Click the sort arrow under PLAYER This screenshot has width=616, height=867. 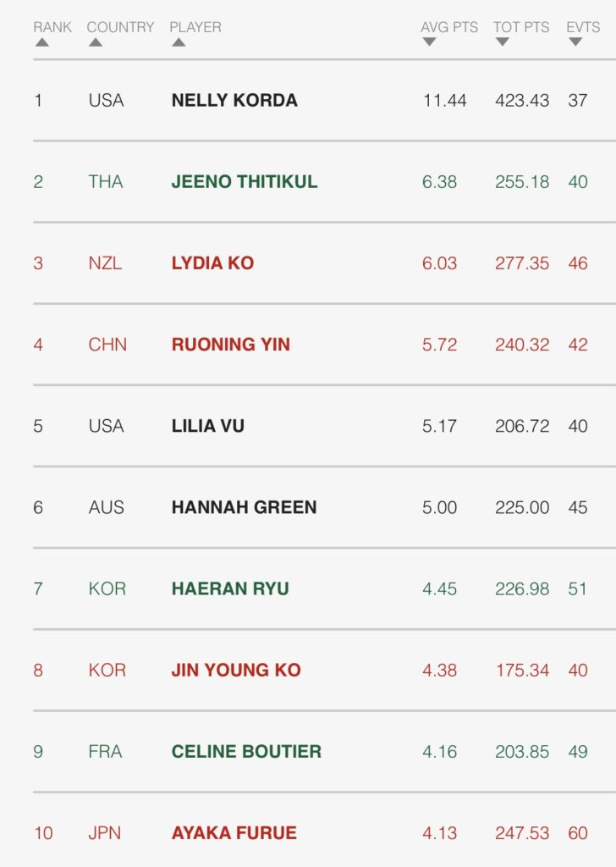click(x=179, y=42)
